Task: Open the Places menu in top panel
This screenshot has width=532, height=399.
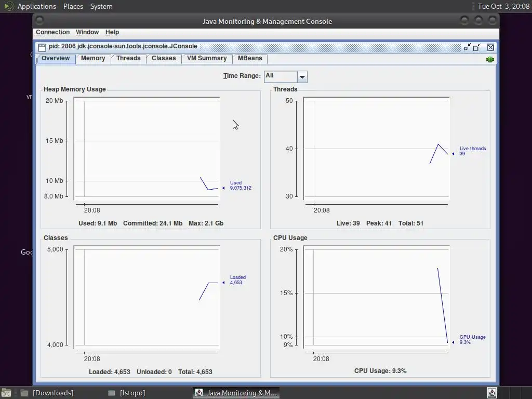Action: tap(73, 6)
